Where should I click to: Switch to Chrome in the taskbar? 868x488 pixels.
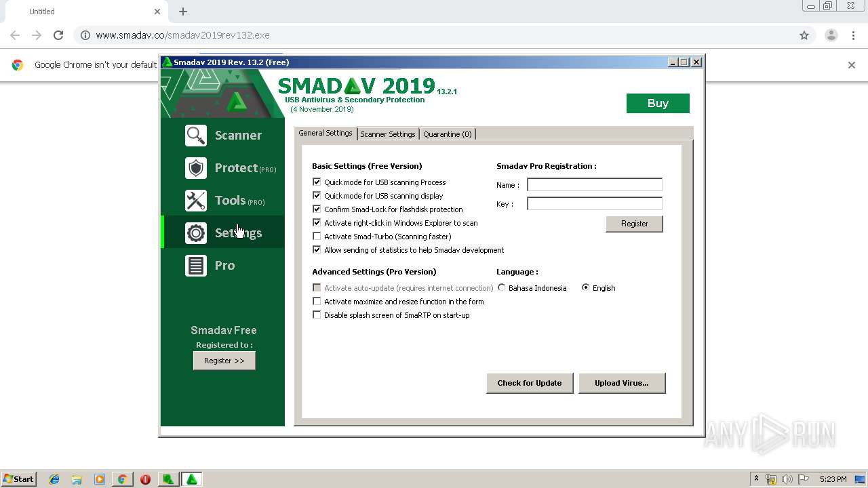tap(122, 479)
